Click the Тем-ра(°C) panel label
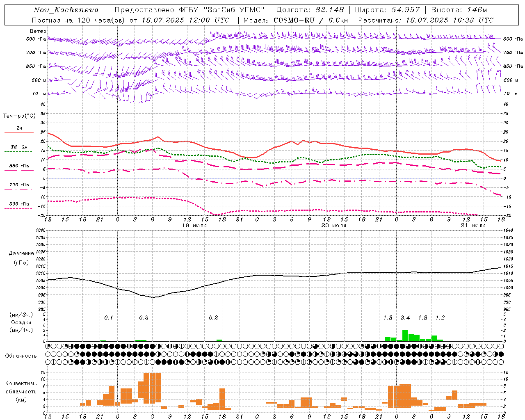Image resolution: width=525 pixels, height=420 pixels. click(x=19, y=116)
